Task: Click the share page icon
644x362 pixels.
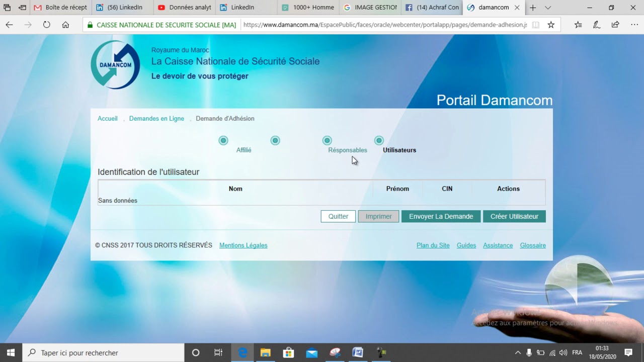Action: (x=615, y=25)
